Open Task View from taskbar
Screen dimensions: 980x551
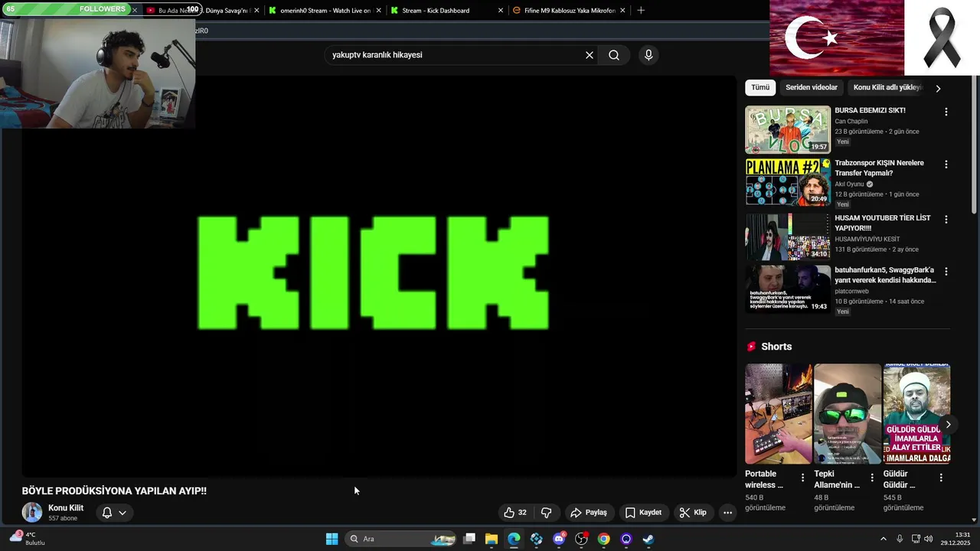click(x=469, y=539)
